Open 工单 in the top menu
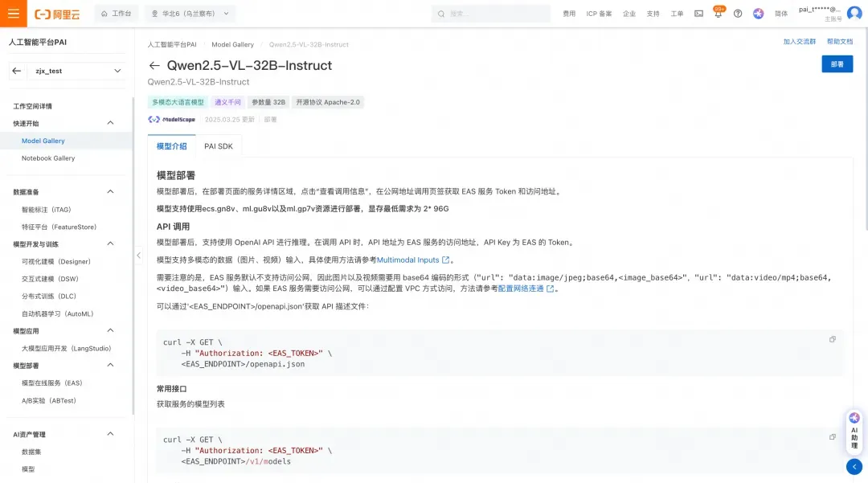This screenshot has height=483, width=868. click(x=677, y=14)
